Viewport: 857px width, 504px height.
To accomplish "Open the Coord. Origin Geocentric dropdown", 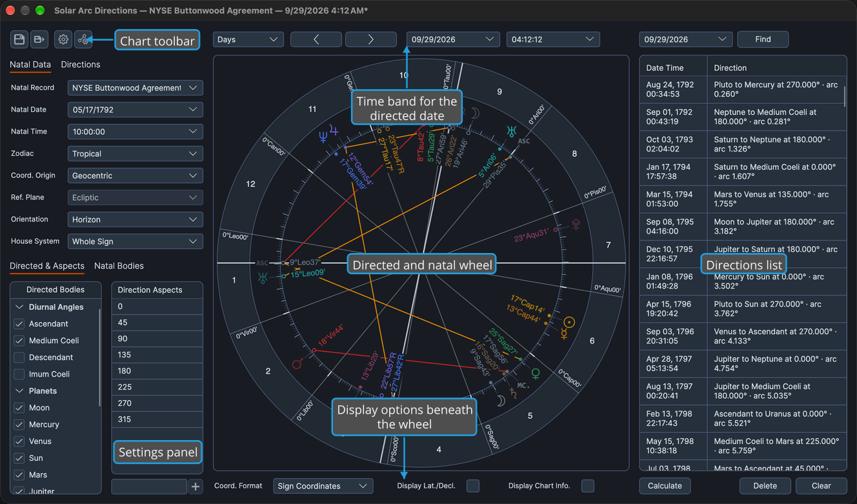I will click(136, 176).
